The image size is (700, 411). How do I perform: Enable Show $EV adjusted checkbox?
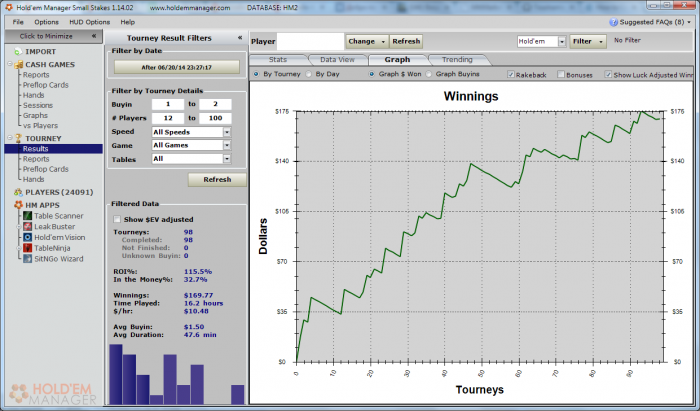[x=117, y=220]
